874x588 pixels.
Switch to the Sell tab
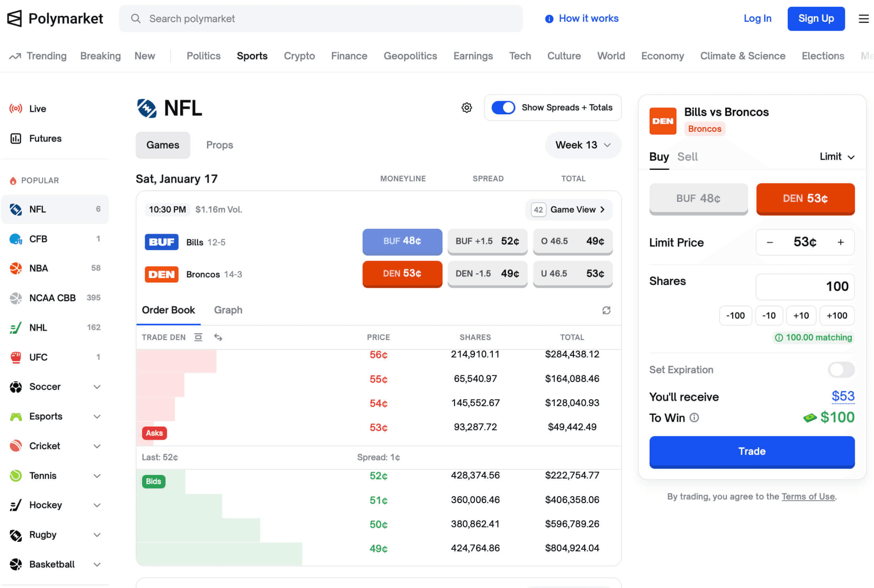687,157
